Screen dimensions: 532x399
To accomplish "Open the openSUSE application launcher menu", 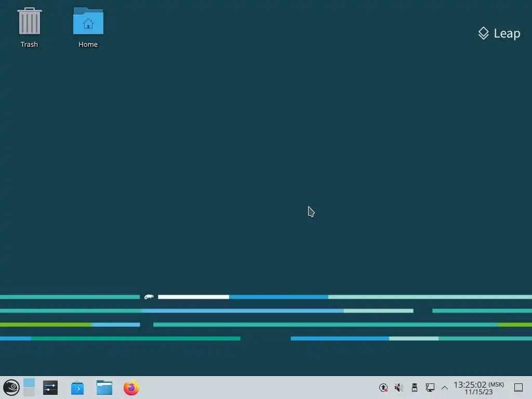I will click(11, 388).
